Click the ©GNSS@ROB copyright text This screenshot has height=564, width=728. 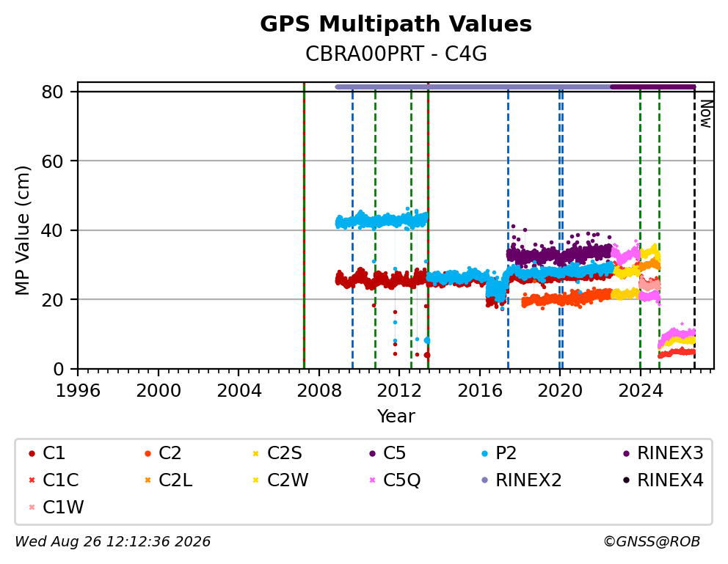[652, 541]
